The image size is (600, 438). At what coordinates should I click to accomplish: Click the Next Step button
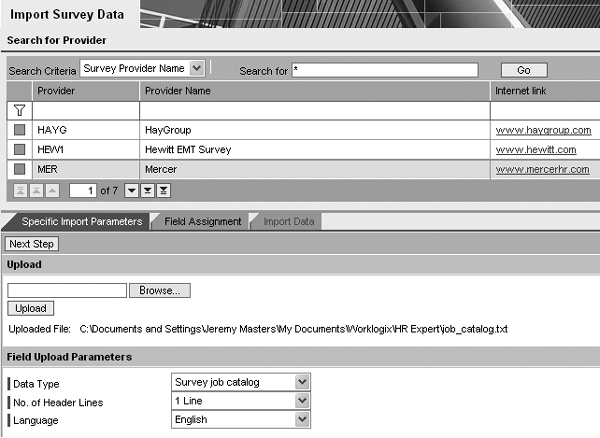pyautogui.click(x=31, y=244)
